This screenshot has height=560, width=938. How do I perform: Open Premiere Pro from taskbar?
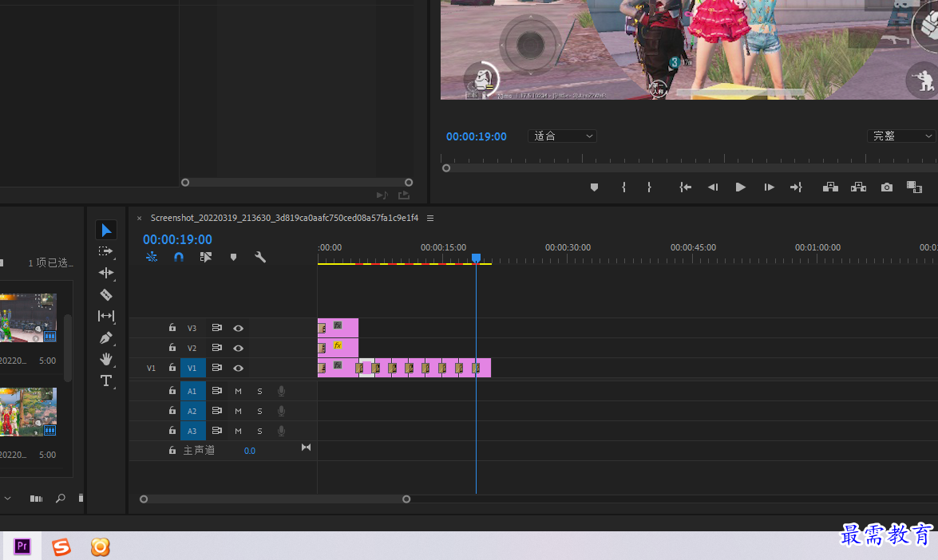(x=22, y=546)
